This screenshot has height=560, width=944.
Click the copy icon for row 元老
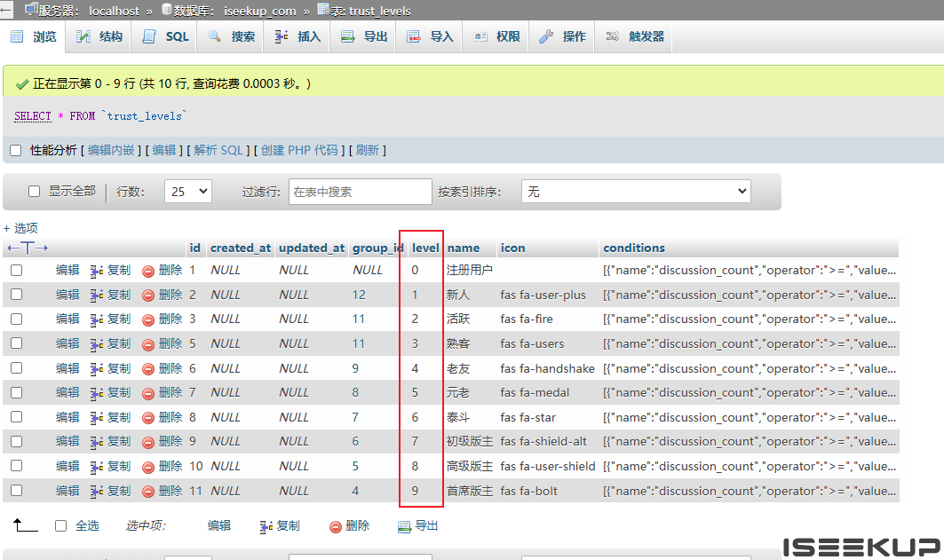96,393
